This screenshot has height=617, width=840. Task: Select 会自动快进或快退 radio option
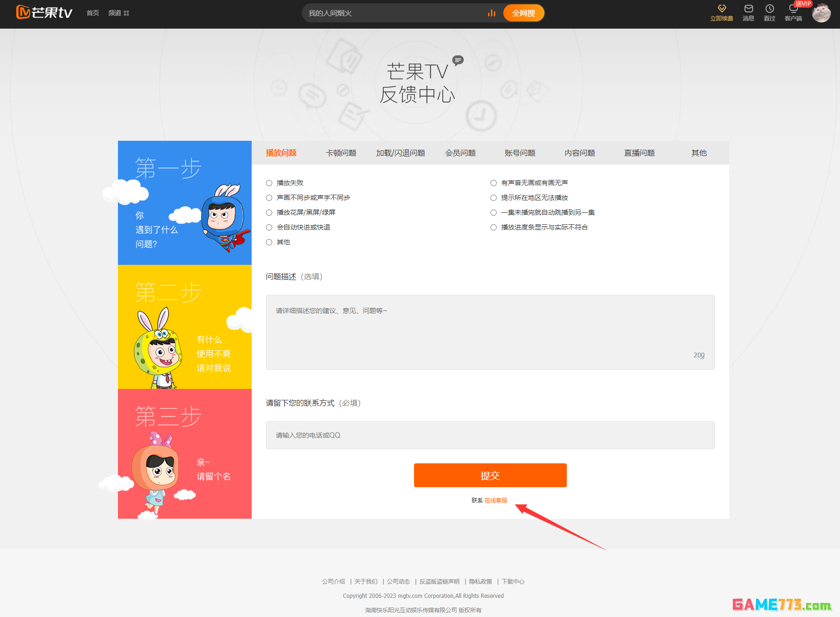coord(269,228)
